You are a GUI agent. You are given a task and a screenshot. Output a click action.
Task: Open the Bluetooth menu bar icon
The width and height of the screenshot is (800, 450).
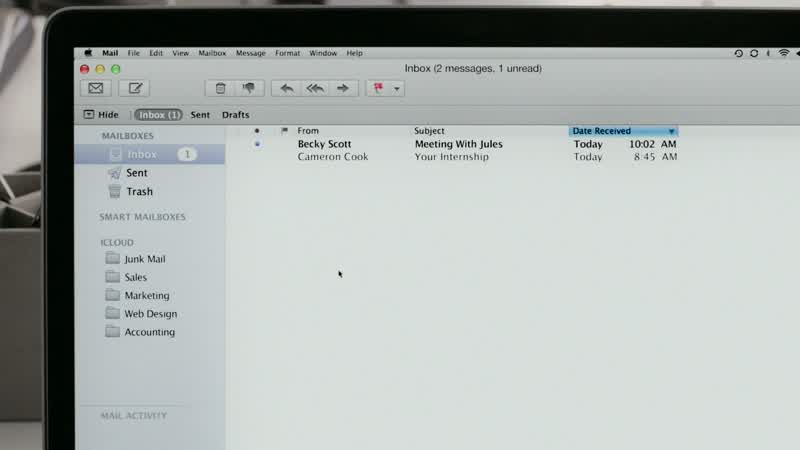(768, 53)
